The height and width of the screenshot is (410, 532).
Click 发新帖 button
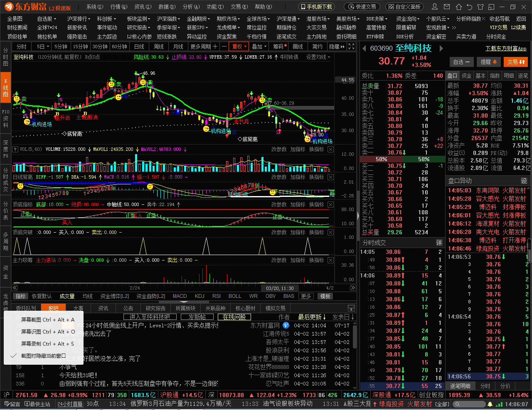197,317
